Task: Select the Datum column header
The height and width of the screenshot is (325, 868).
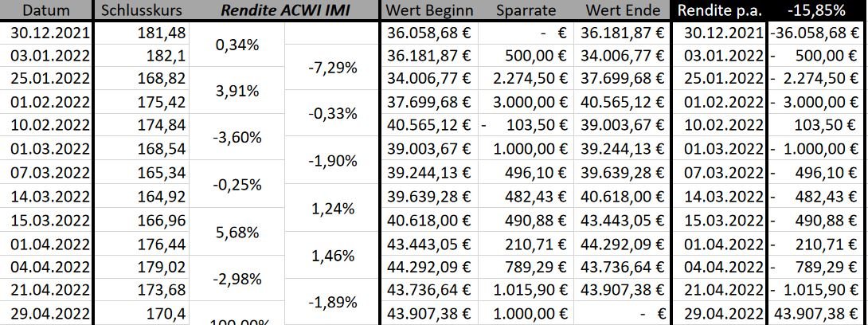Action: pyautogui.click(x=46, y=11)
